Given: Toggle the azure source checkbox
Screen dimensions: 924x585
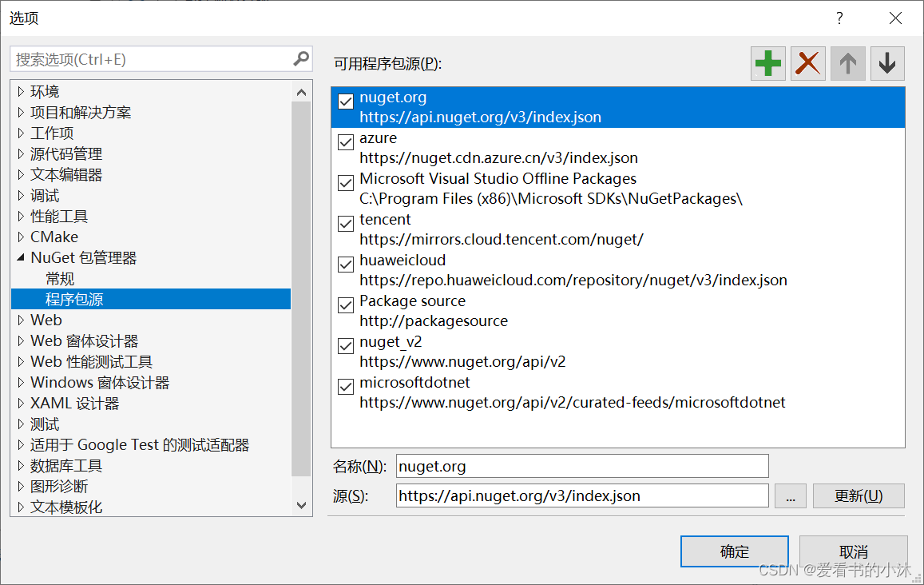Looking at the screenshot, I should (346, 142).
